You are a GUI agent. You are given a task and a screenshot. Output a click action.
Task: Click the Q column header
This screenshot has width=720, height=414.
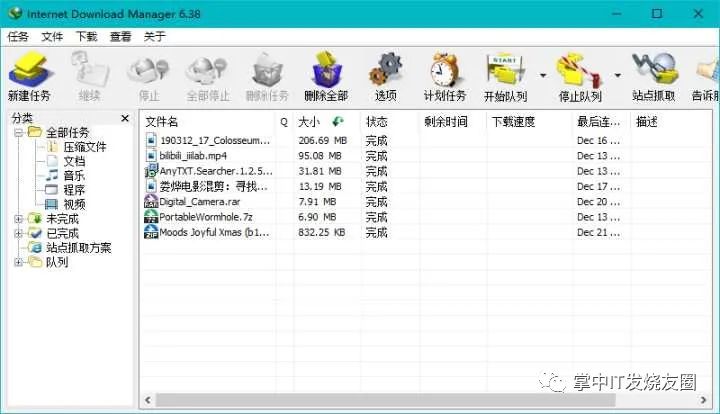click(x=284, y=122)
